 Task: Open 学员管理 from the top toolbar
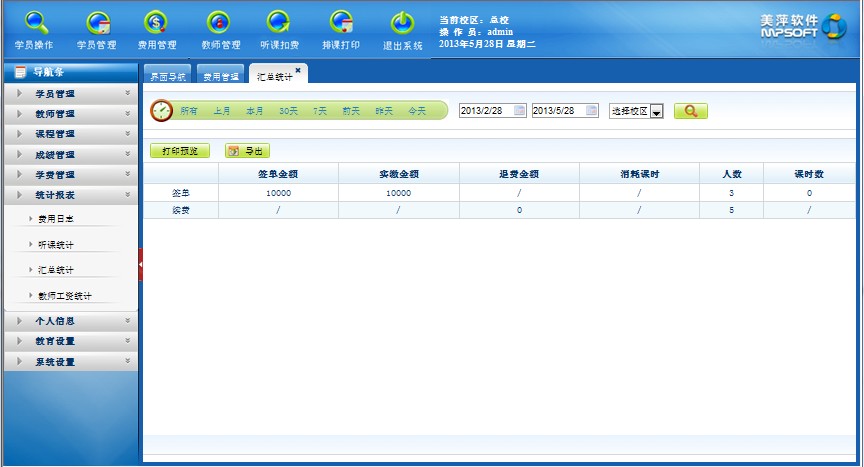coord(97,23)
